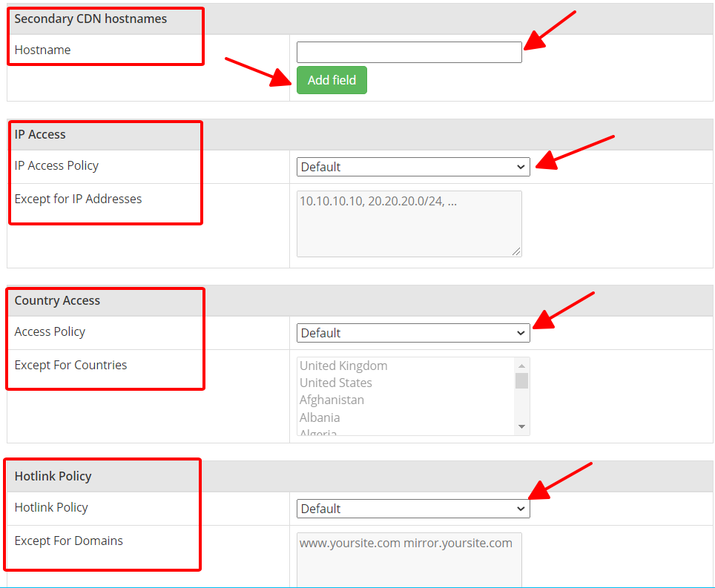Click the Secondary CDN hostnames section header

[x=90, y=19]
